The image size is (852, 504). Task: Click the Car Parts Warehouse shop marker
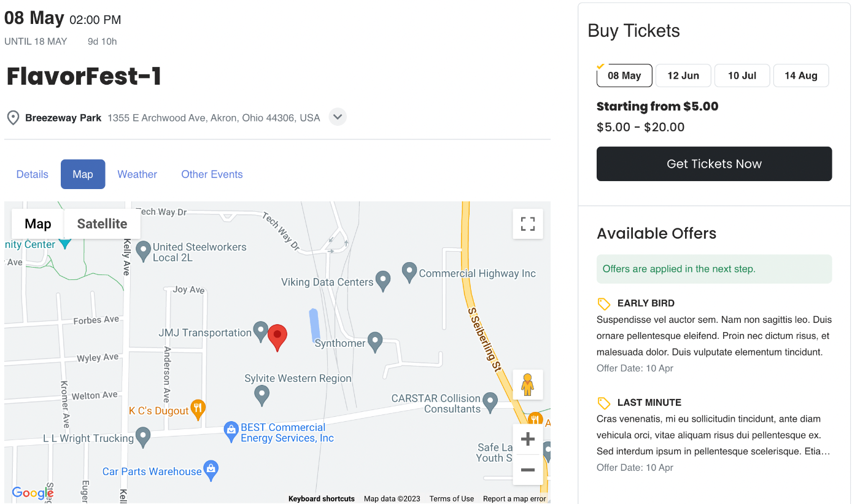click(211, 470)
